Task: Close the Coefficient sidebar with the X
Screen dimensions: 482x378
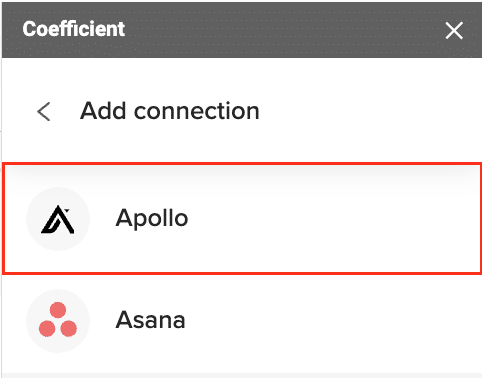Action: [x=454, y=31]
